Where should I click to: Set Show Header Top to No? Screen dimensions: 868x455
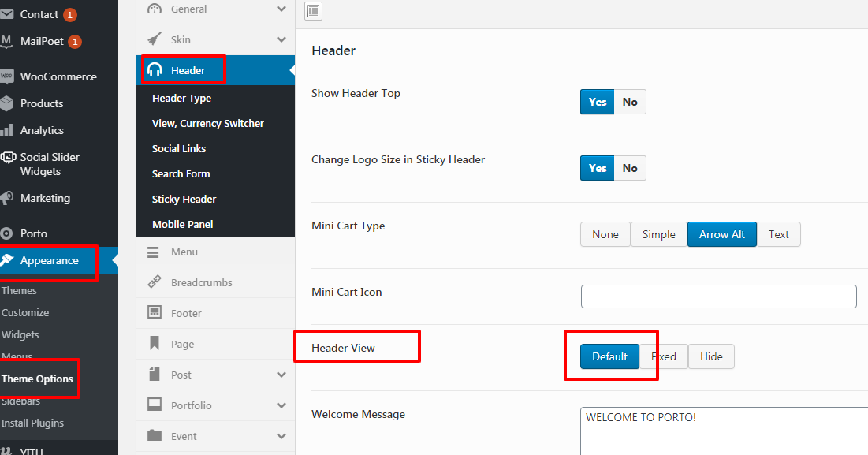pos(630,102)
